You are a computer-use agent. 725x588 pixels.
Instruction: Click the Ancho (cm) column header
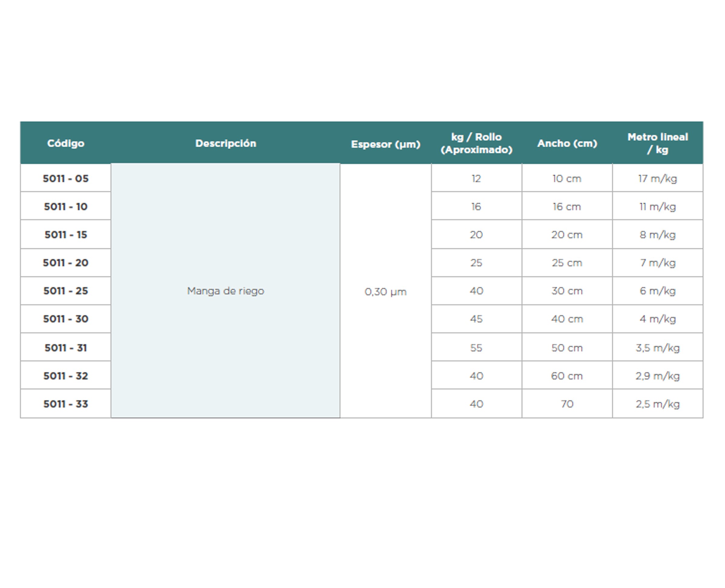click(x=567, y=143)
